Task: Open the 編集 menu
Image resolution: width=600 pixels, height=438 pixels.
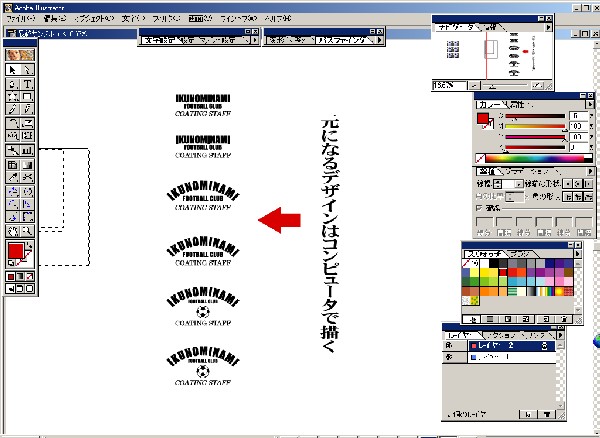Action: click(54, 18)
